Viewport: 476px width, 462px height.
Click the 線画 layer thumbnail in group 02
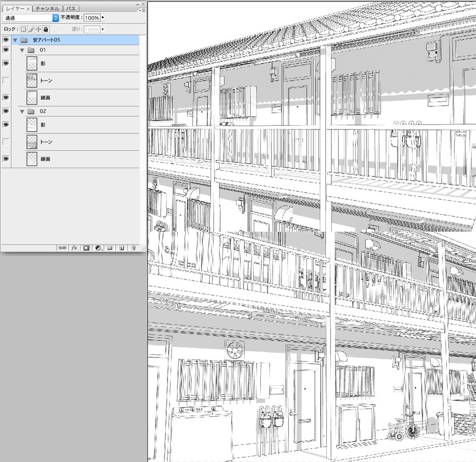pyautogui.click(x=32, y=159)
